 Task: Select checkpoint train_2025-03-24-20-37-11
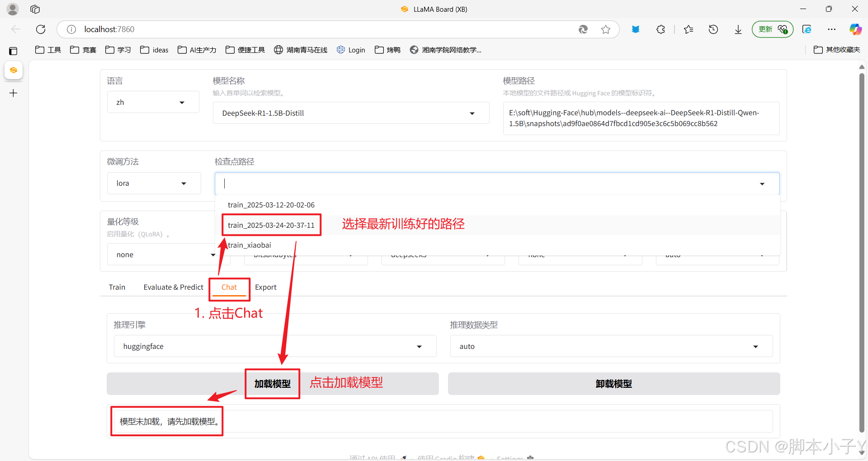pyautogui.click(x=497, y=225)
